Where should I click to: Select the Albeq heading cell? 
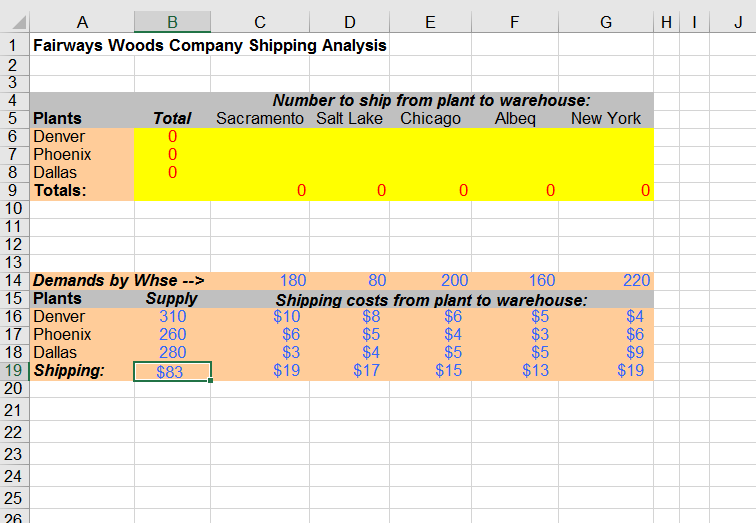pos(515,119)
